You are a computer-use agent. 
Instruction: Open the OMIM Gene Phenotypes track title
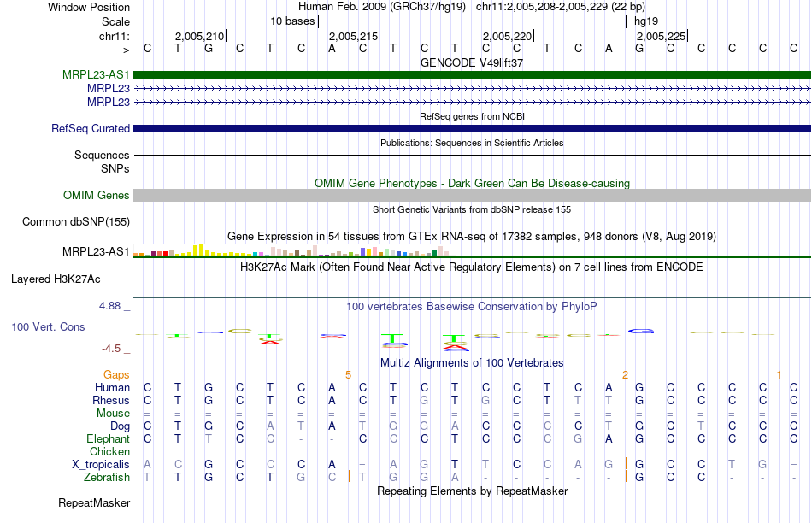click(x=472, y=184)
